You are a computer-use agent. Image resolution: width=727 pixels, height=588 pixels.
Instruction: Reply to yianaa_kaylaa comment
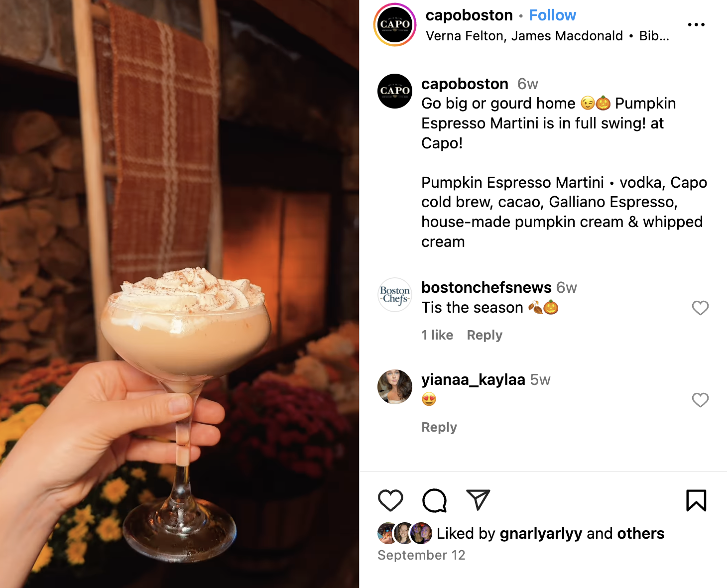[x=439, y=427]
